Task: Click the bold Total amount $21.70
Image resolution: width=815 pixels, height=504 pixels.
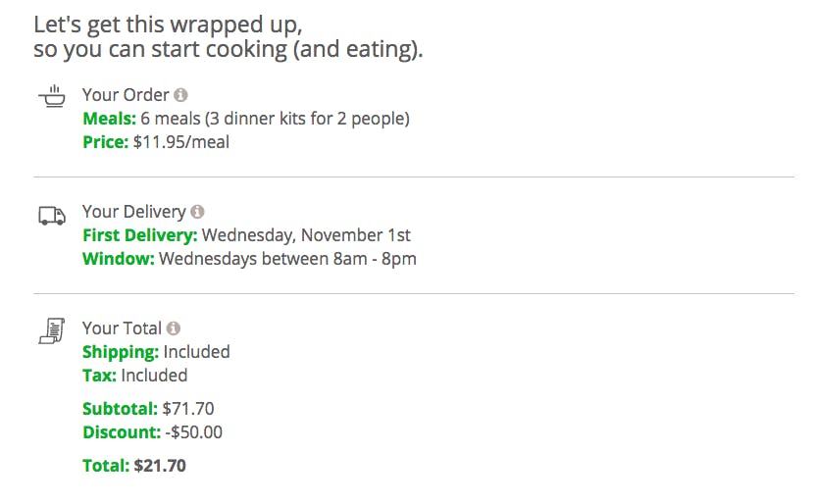Action: click(160, 466)
